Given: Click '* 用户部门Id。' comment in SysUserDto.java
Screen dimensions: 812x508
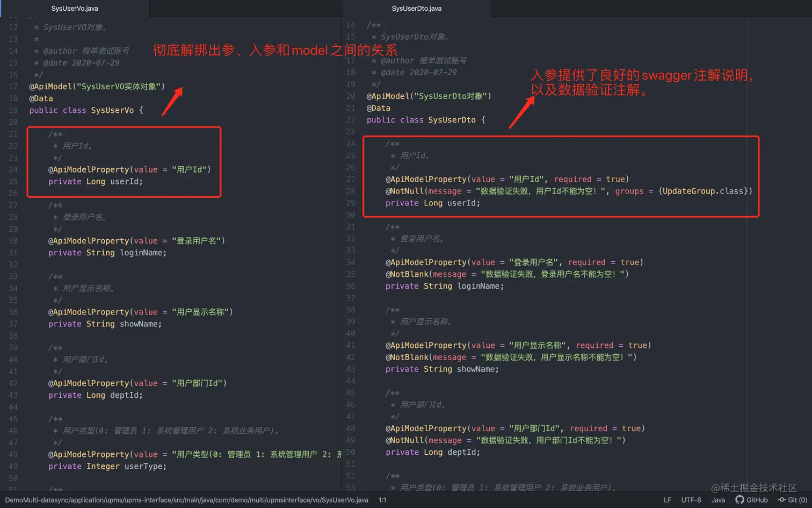Looking at the screenshot, I should pyautogui.click(x=418, y=405).
